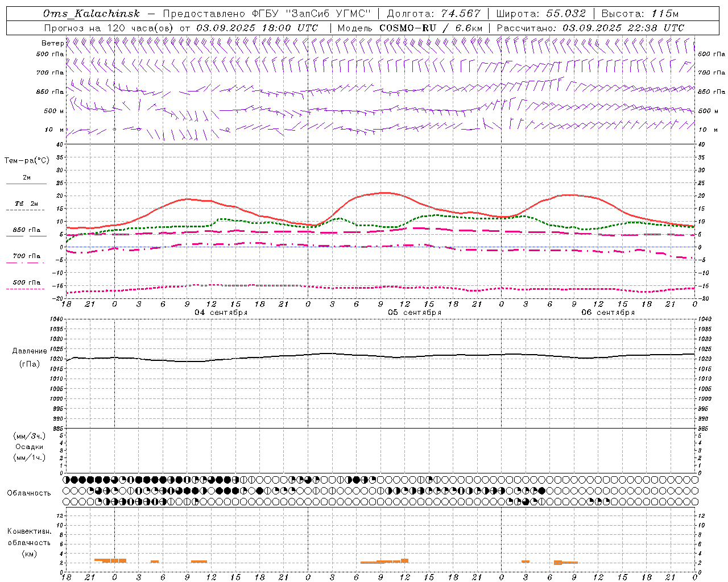Click the Долгота: 74.567 value
This screenshot has width=728, height=582.
click(433, 14)
